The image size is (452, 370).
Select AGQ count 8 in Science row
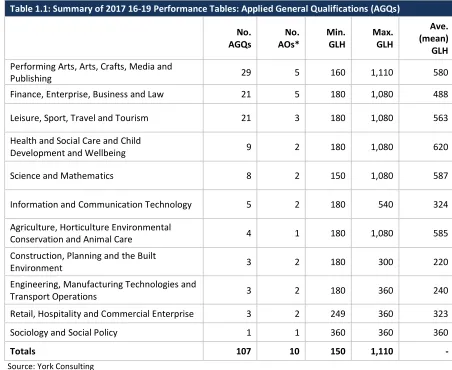249,176
